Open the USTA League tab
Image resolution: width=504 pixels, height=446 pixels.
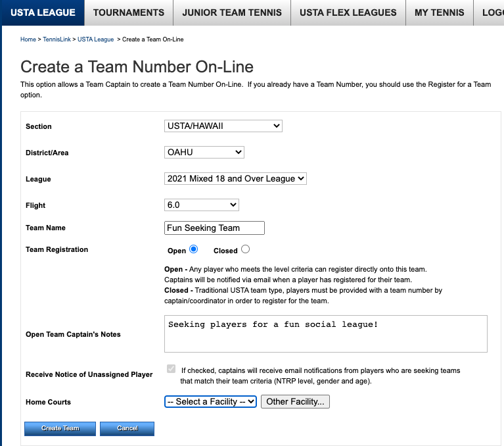[43, 12]
